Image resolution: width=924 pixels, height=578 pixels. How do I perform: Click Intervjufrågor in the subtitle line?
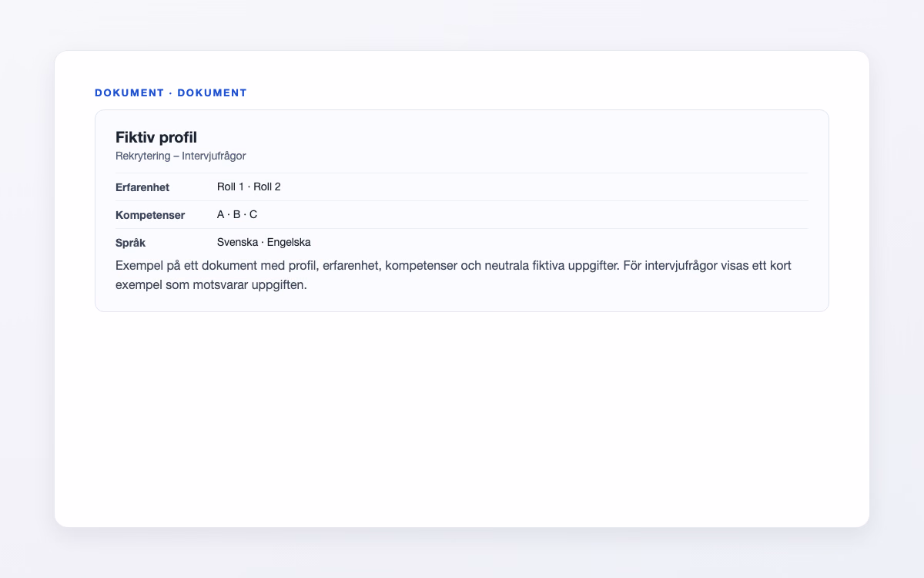point(214,156)
